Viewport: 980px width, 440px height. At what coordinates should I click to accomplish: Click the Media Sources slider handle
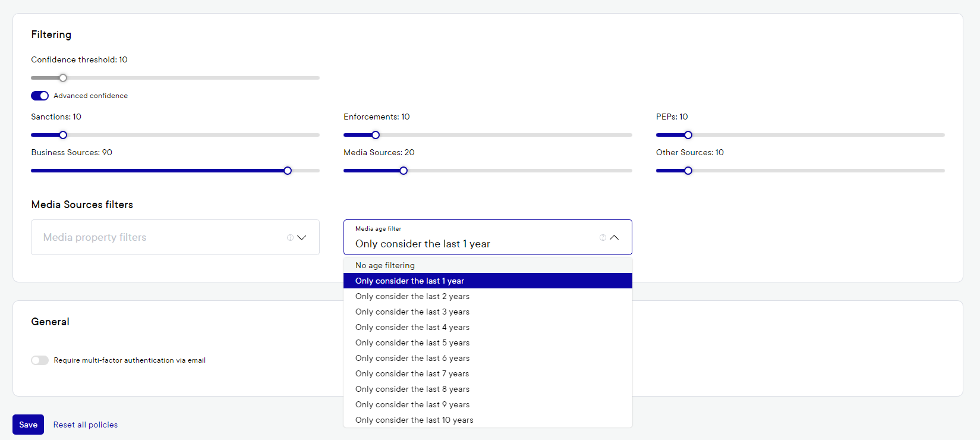click(404, 171)
